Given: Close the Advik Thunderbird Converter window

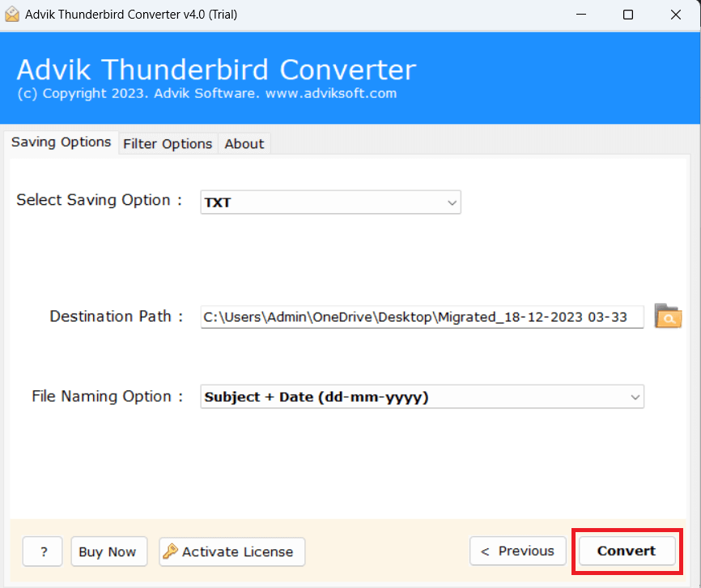Looking at the screenshot, I should [676, 15].
